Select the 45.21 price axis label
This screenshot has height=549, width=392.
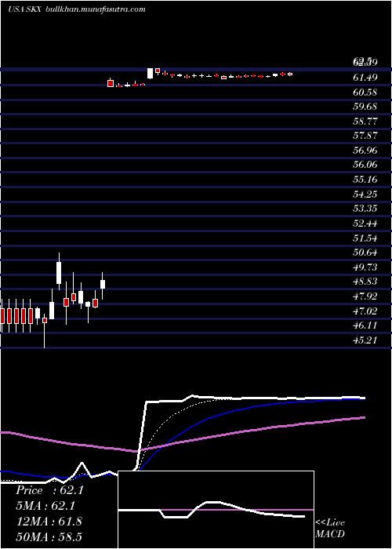(365, 340)
